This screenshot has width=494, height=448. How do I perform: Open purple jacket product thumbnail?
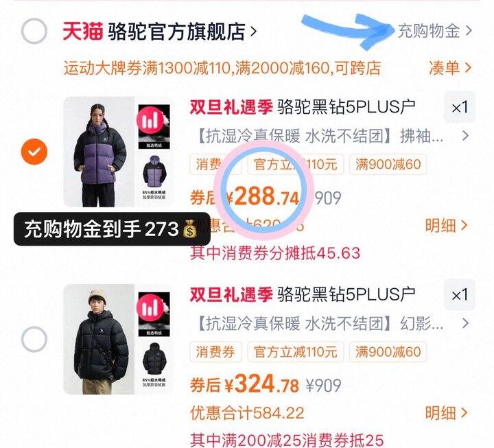[119, 152]
